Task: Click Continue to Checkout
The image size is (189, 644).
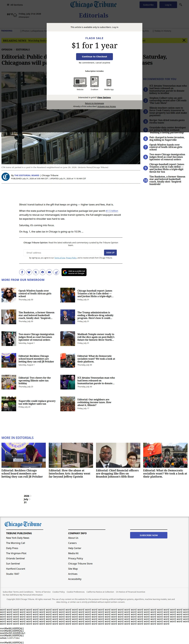Action: (94, 56)
